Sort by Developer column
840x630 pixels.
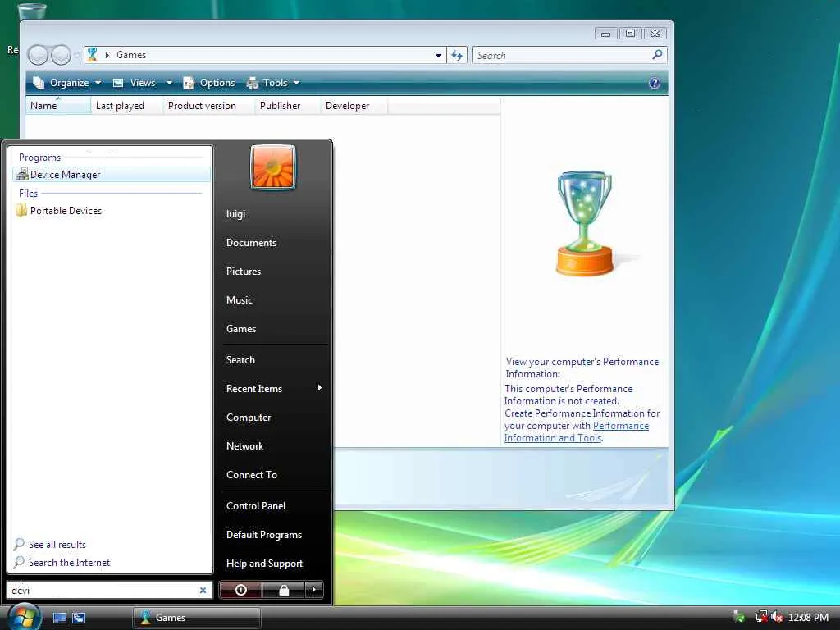pyautogui.click(x=354, y=106)
